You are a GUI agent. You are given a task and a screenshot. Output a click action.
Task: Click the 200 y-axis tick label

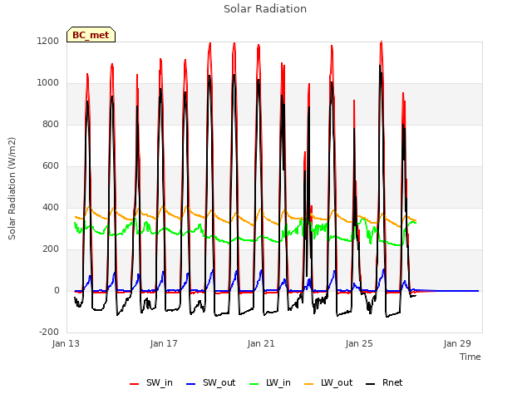51,249
